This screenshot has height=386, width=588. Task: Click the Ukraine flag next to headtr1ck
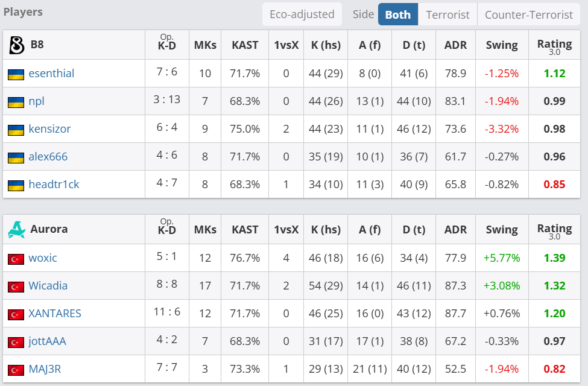pos(16,185)
